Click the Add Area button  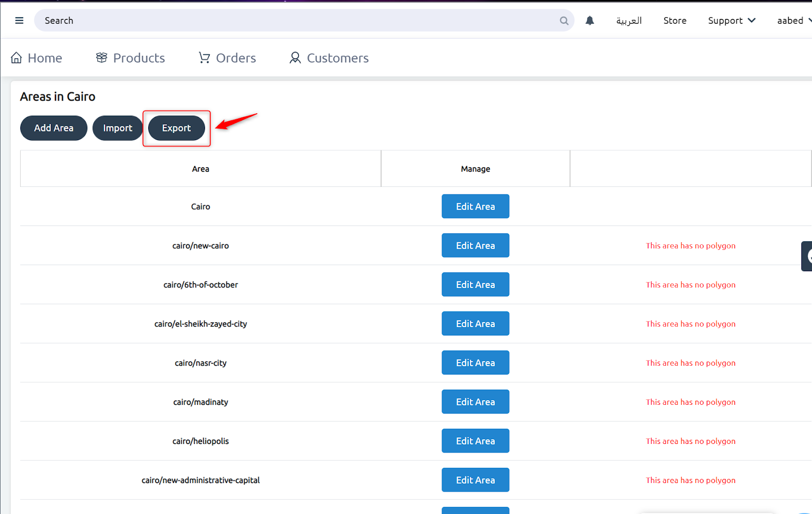(54, 128)
